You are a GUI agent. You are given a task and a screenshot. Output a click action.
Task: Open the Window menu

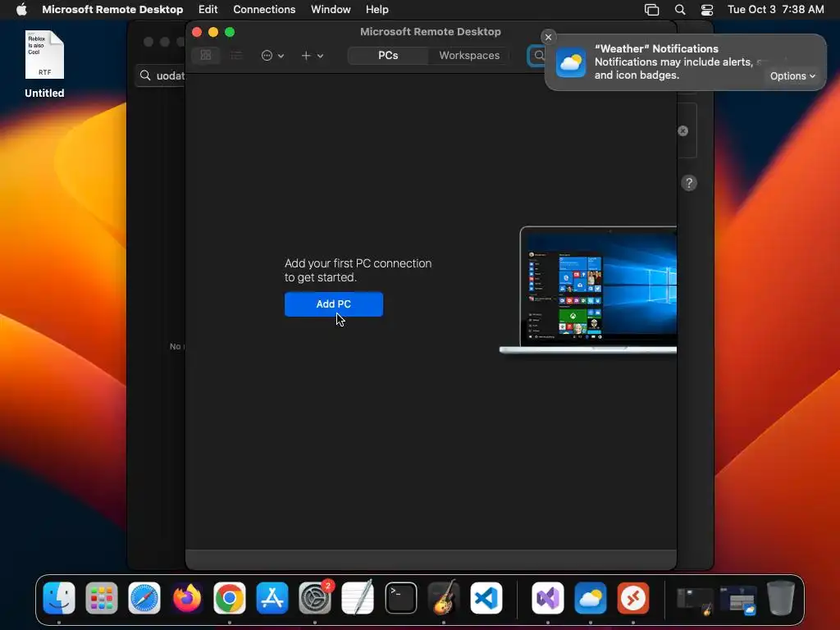click(331, 10)
